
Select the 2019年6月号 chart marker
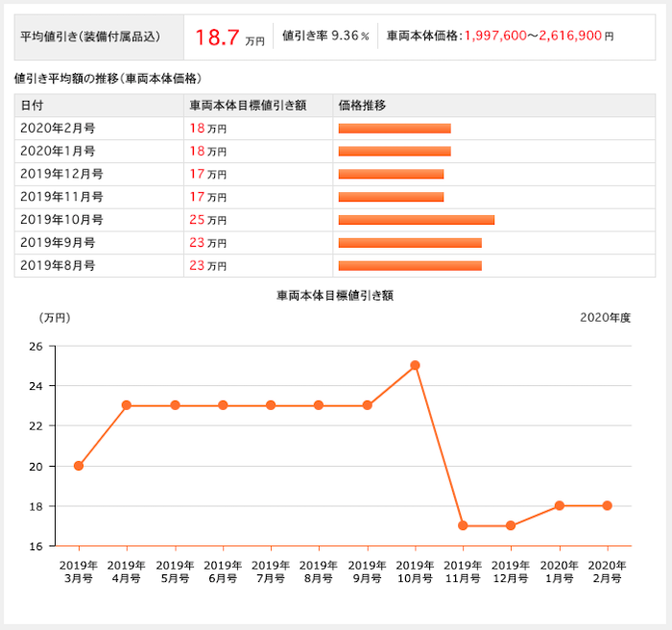point(223,405)
